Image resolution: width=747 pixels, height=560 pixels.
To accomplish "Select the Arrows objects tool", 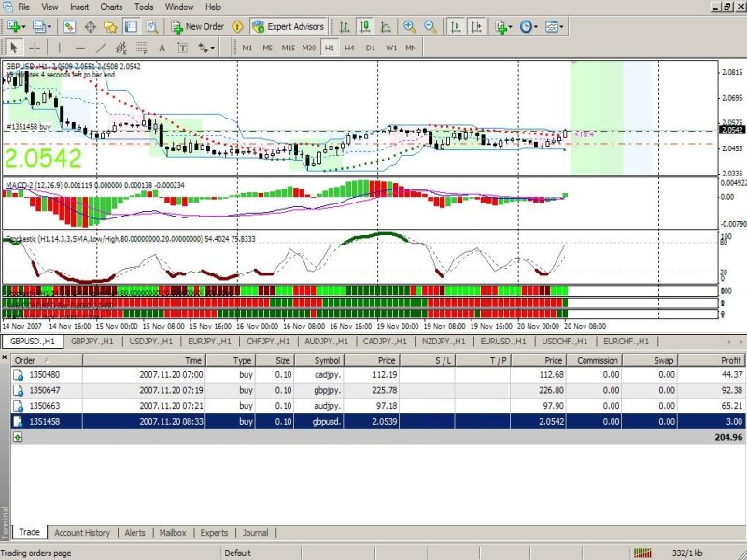I will [x=204, y=48].
